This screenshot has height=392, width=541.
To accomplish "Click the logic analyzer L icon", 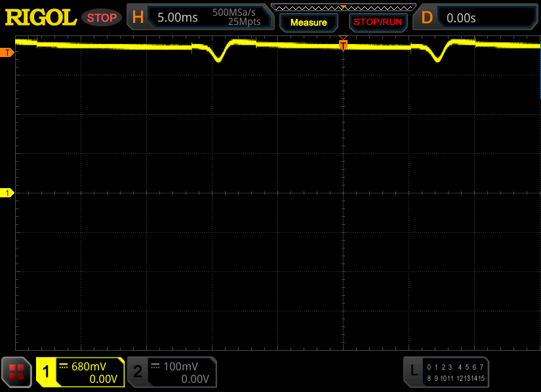I will (413, 372).
